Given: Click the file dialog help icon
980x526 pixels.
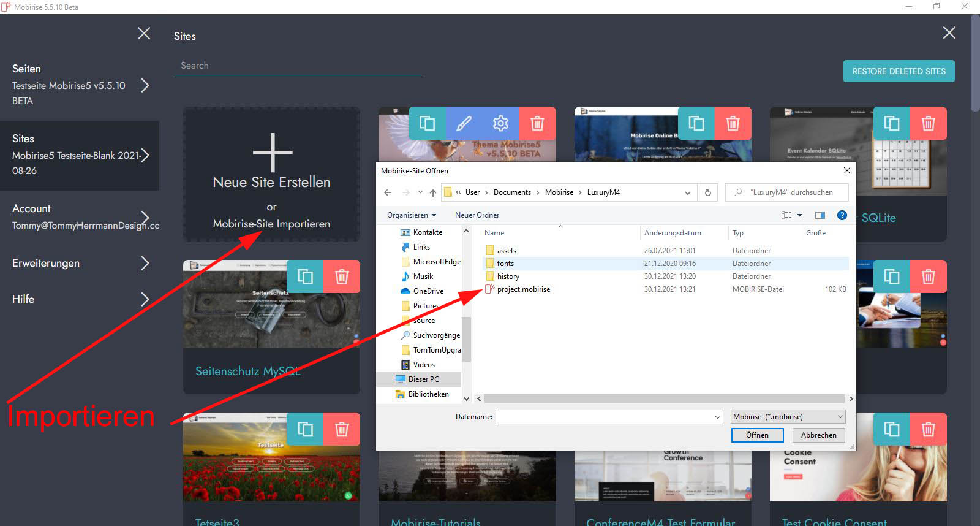Looking at the screenshot, I should point(842,215).
